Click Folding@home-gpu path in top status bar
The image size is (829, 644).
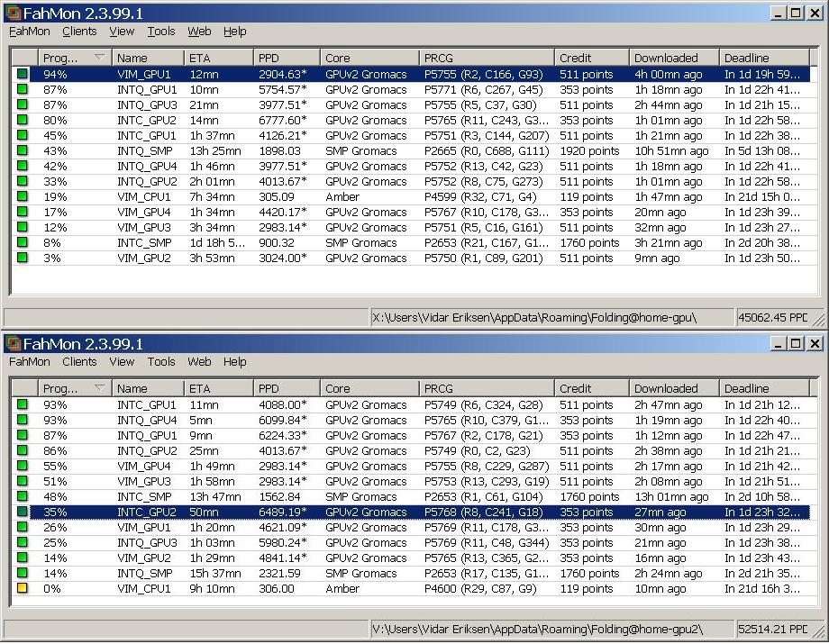pyautogui.click(x=534, y=317)
